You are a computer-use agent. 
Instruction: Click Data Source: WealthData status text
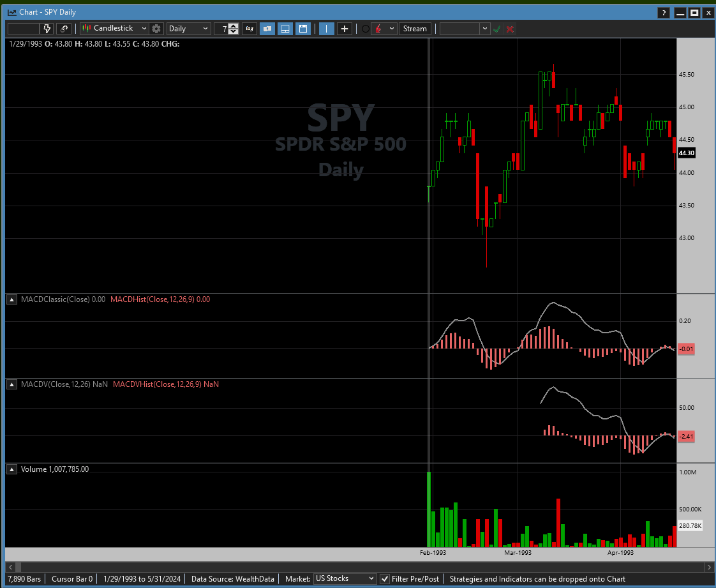(x=233, y=579)
